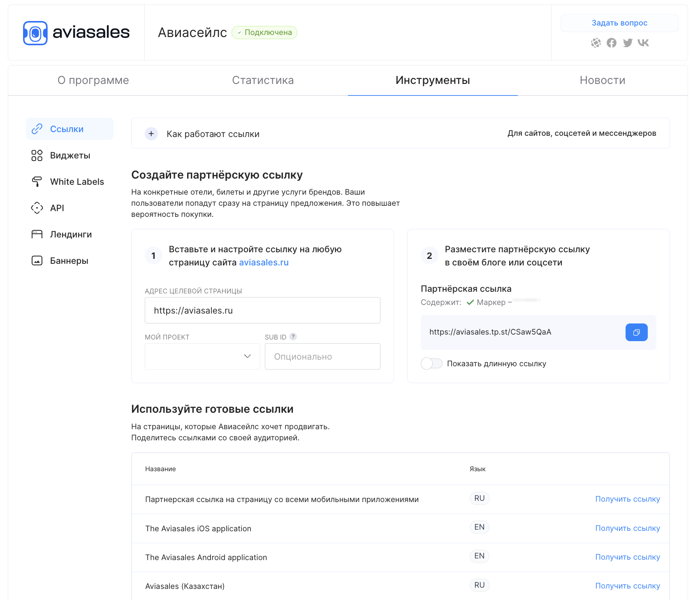The height and width of the screenshot is (600, 700).
Task: Open the VK social icon
Action: click(643, 43)
